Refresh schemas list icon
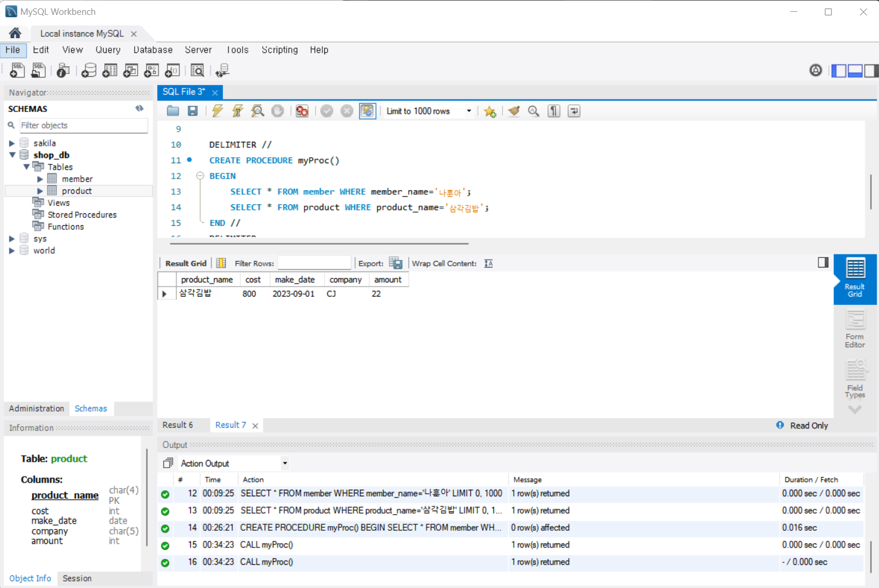Image resolution: width=879 pixels, height=588 pixels. (x=139, y=108)
